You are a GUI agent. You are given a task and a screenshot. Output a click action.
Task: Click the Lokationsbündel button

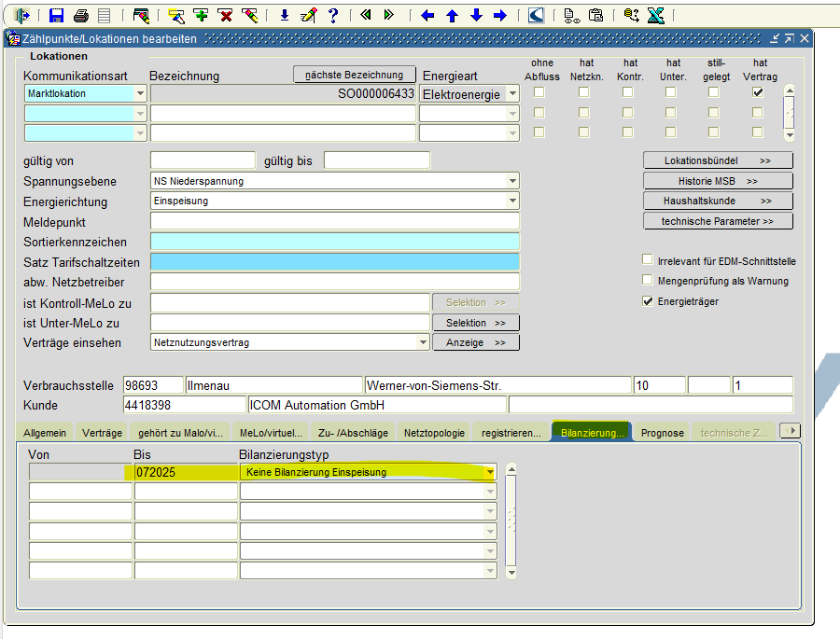(718, 160)
